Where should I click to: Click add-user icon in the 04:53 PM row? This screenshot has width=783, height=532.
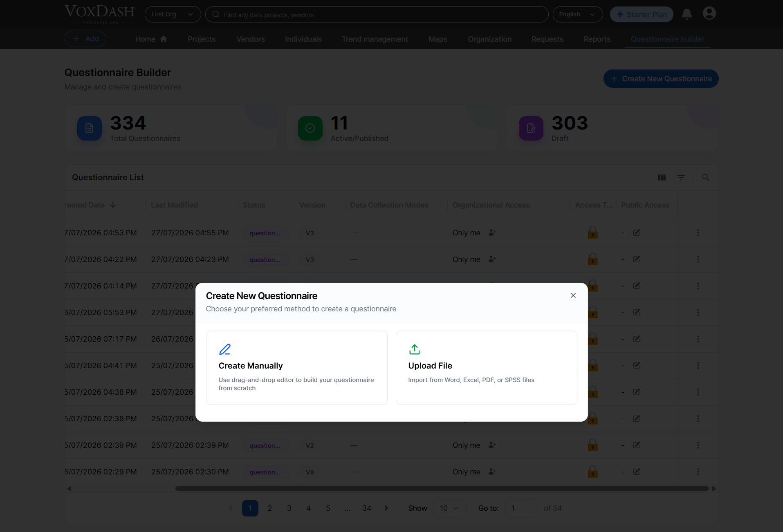click(492, 232)
